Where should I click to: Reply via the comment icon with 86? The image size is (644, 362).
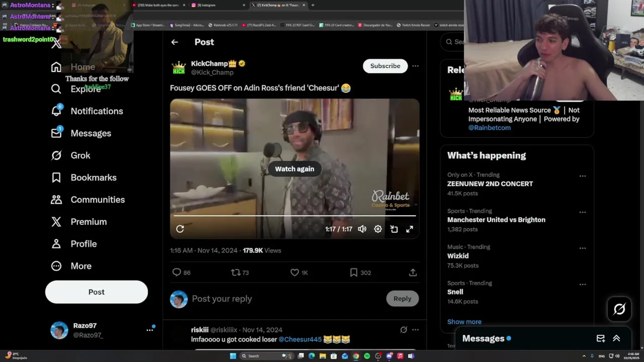pyautogui.click(x=181, y=273)
